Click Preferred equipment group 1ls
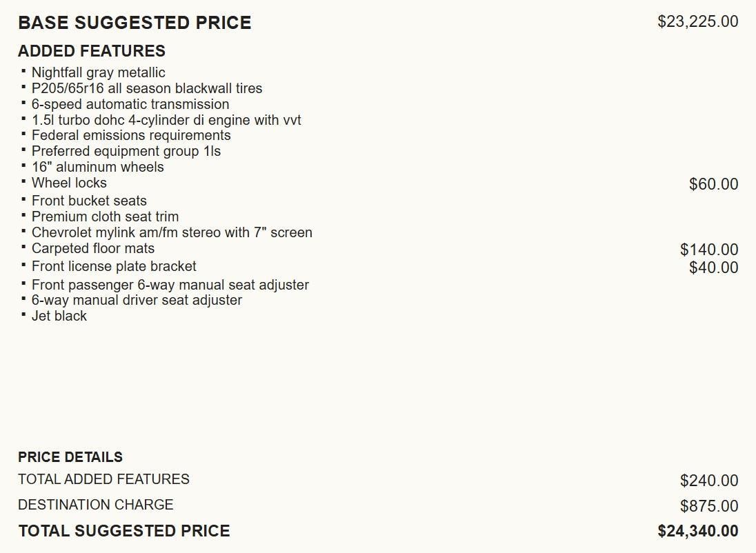The image size is (756, 553). tap(126, 151)
